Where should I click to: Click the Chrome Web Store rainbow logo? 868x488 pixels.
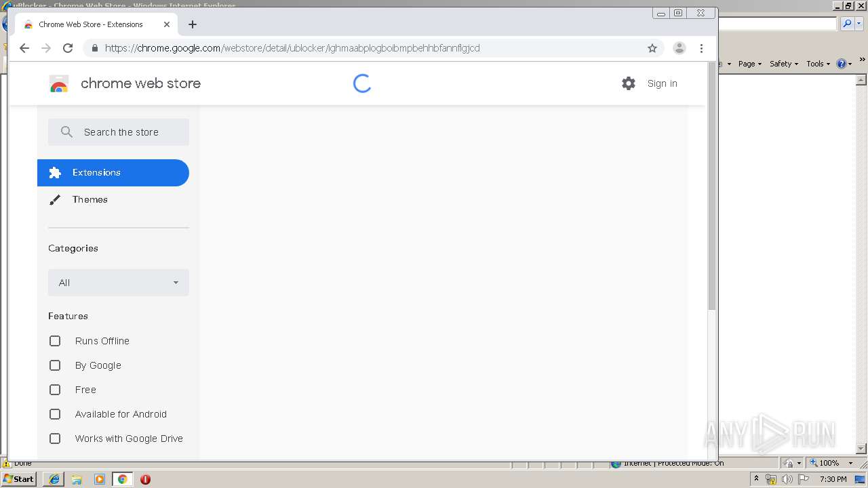pyautogui.click(x=59, y=84)
